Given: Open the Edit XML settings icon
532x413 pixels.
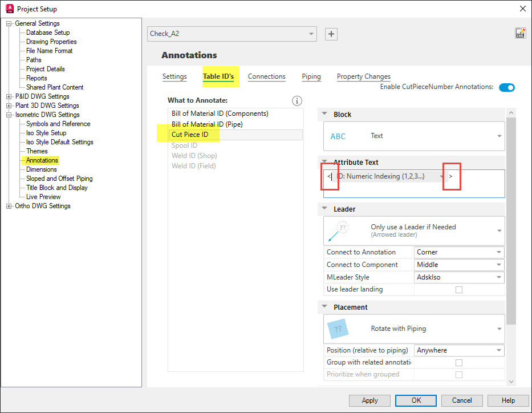Looking at the screenshot, I should (x=519, y=33).
